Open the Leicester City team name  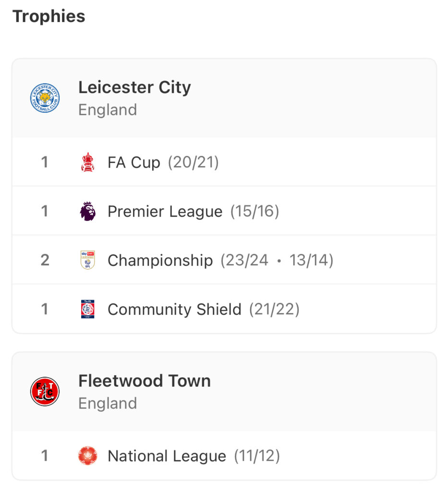tap(134, 87)
